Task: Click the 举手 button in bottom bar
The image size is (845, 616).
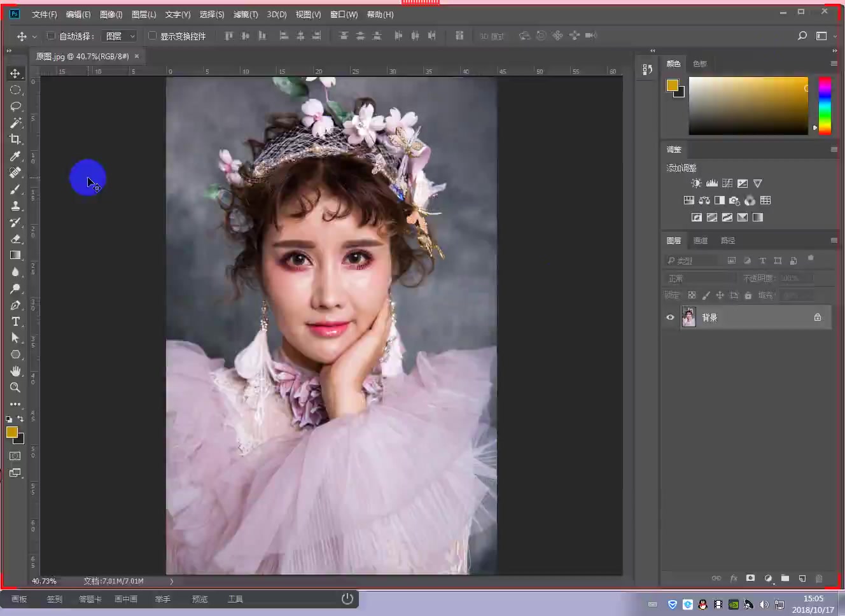Action: [163, 599]
